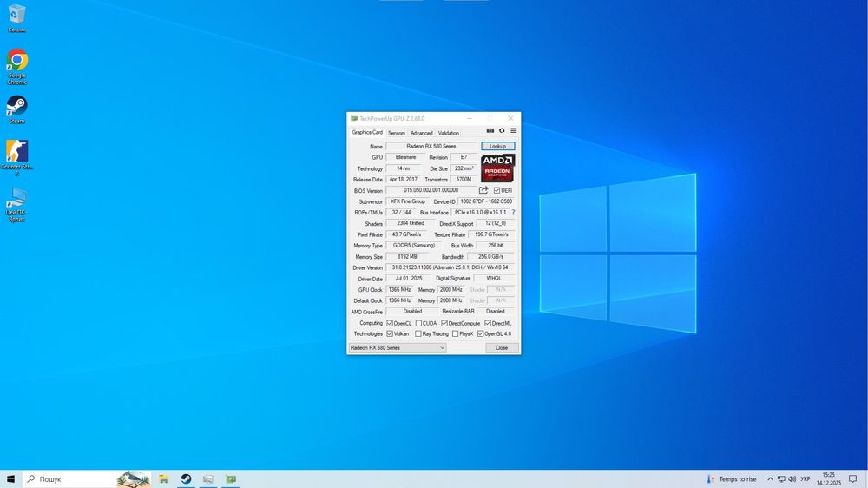
Task: Click the taskbar clock and date
Action: pos(829,479)
